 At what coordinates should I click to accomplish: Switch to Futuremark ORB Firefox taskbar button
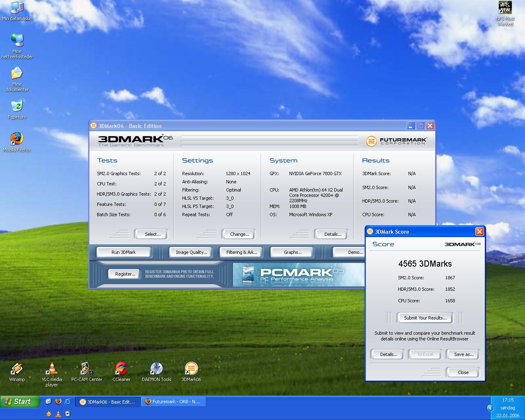(173, 402)
